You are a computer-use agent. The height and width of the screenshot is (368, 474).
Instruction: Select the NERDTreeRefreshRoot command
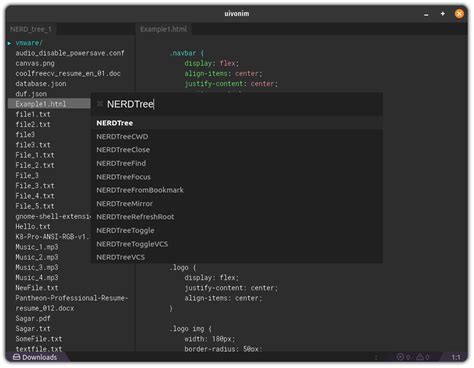coord(237,217)
